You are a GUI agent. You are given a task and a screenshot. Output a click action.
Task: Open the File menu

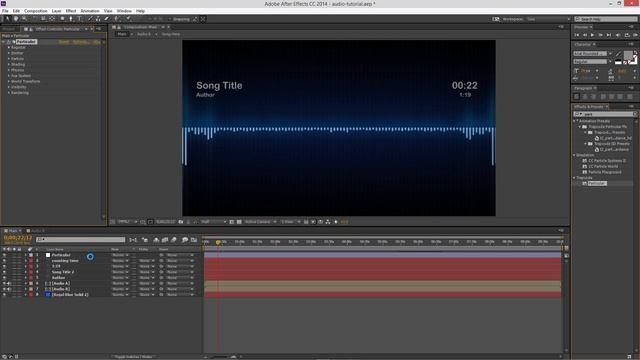tap(5, 11)
